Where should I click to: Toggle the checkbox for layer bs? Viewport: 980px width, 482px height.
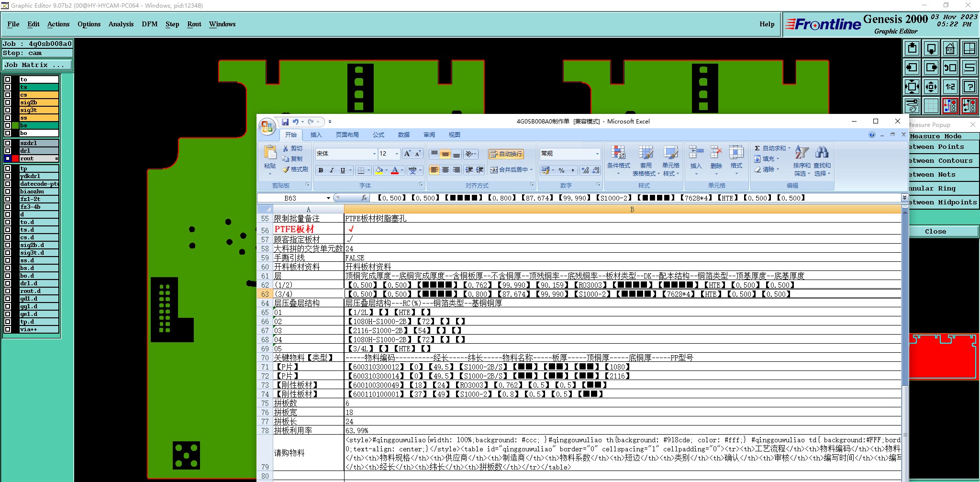pyautogui.click(x=8, y=125)
